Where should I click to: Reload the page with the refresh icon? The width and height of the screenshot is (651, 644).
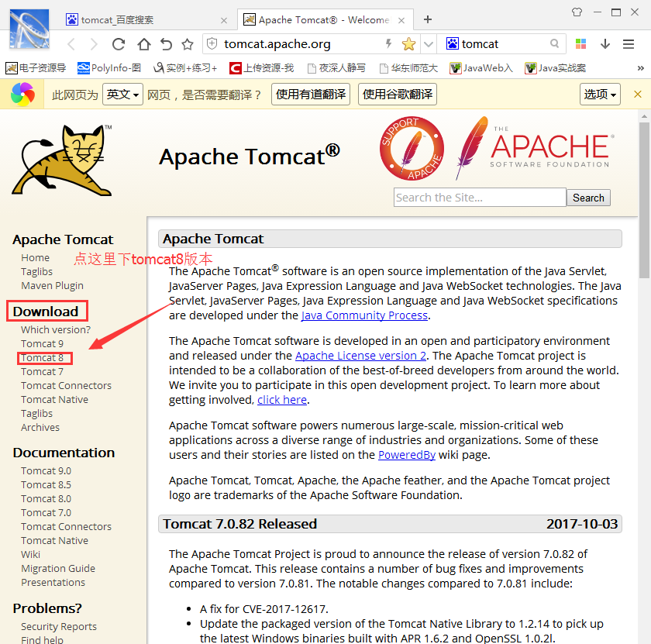(x=119, y=44)
